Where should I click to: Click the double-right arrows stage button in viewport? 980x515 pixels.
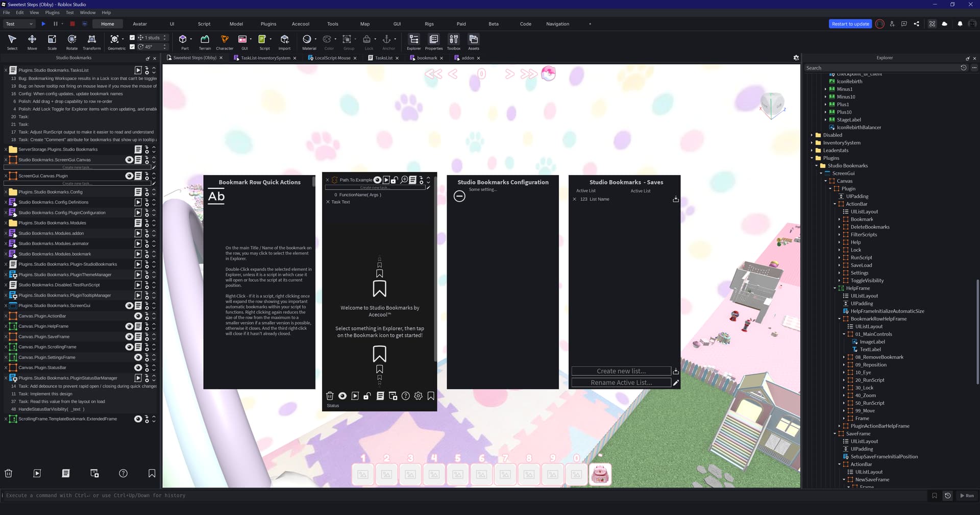pos(529,74)
